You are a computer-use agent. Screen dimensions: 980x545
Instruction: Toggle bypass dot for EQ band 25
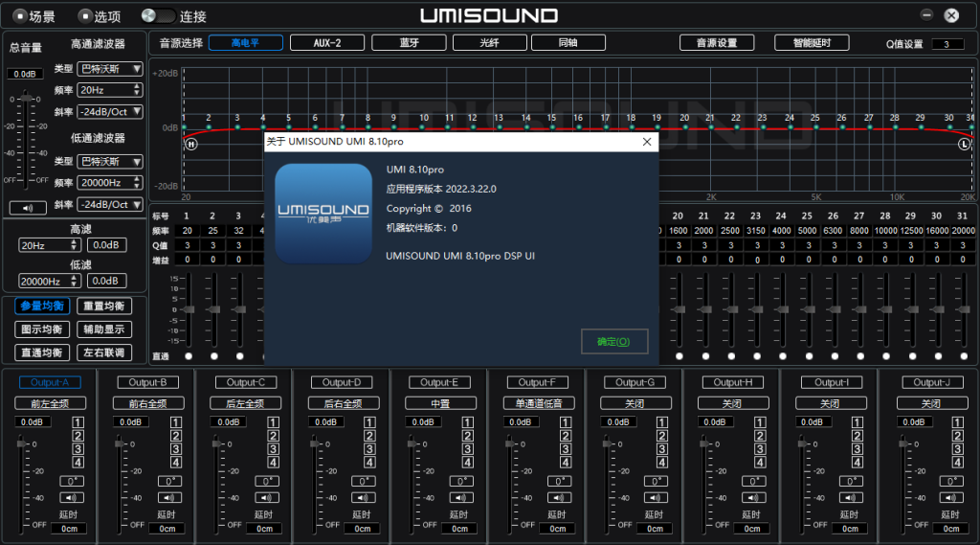809,356
